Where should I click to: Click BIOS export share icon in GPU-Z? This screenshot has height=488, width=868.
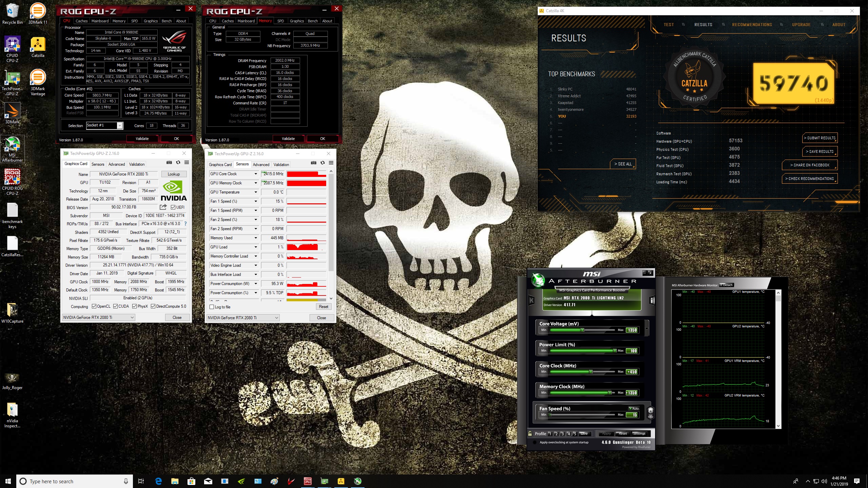(163, 207)
